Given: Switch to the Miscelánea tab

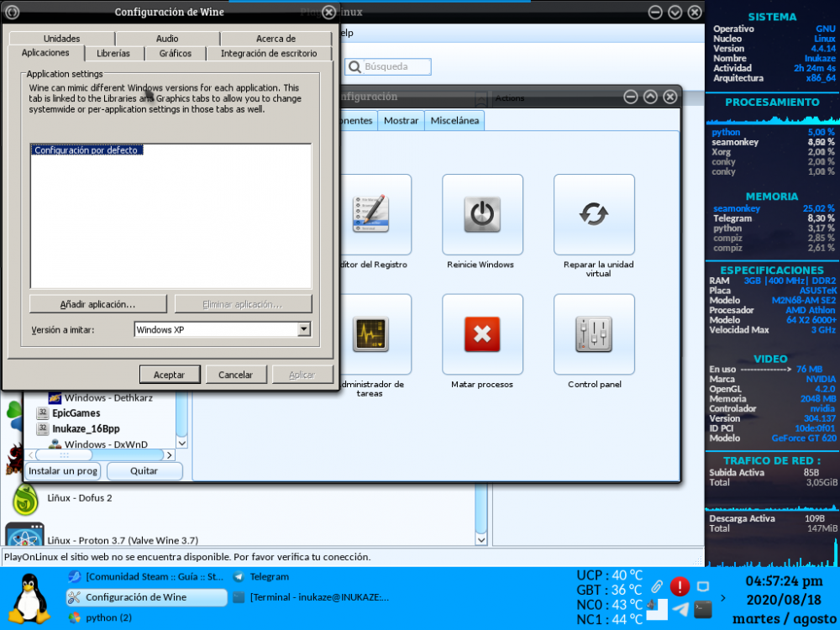Looking at the screenshot, I should 454,121.
